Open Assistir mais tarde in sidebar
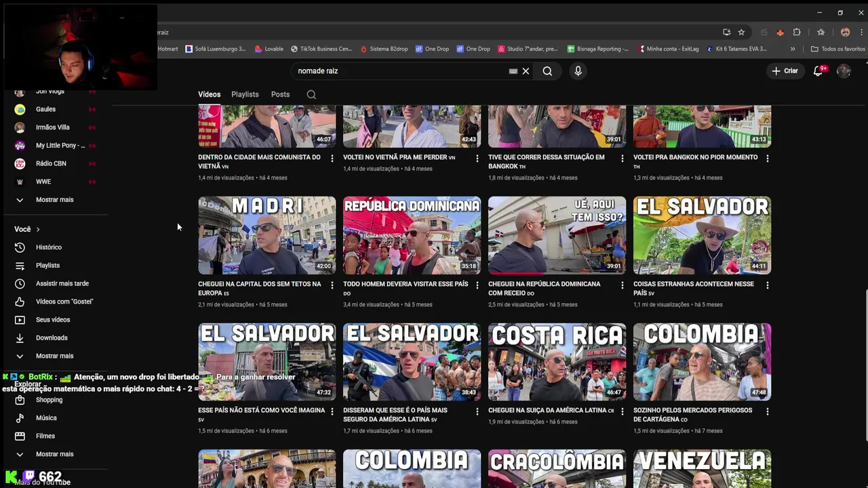Viewport: 868px width, 488px height. point(56,283)
